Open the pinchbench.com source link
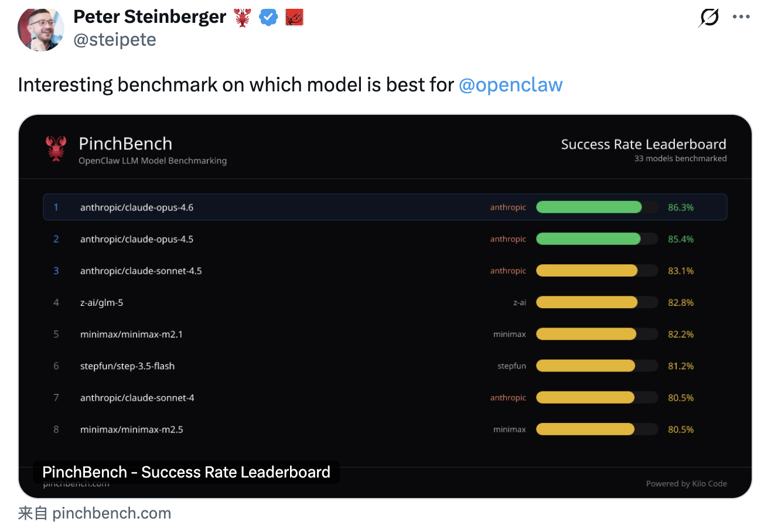 [111, 514]
